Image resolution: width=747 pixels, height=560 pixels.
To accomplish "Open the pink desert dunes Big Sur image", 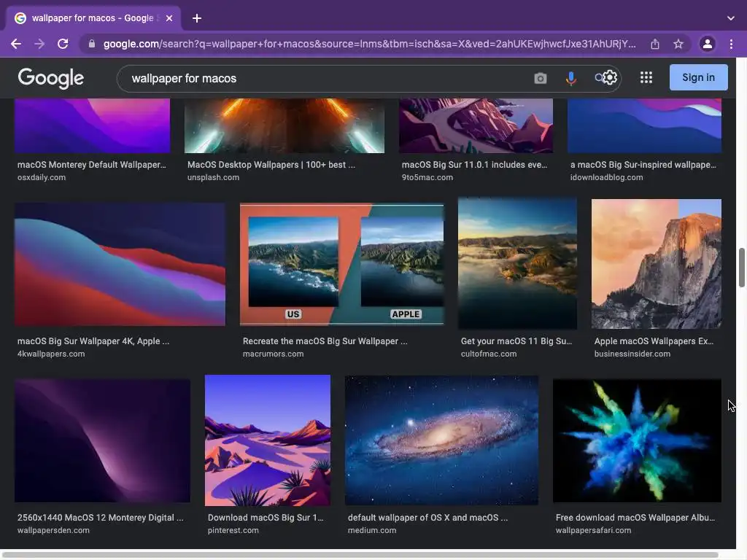I will point(268,440).
